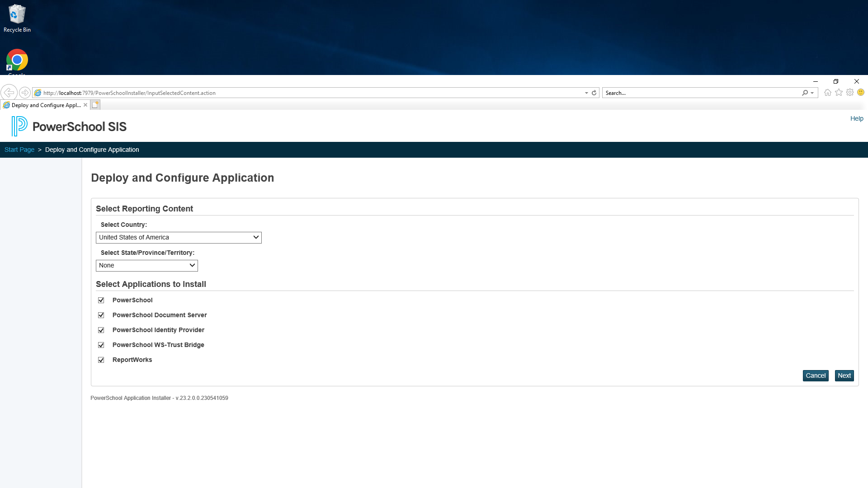Click the search magnifier icon in search box
868x488 pixels.
pos(805,93)
